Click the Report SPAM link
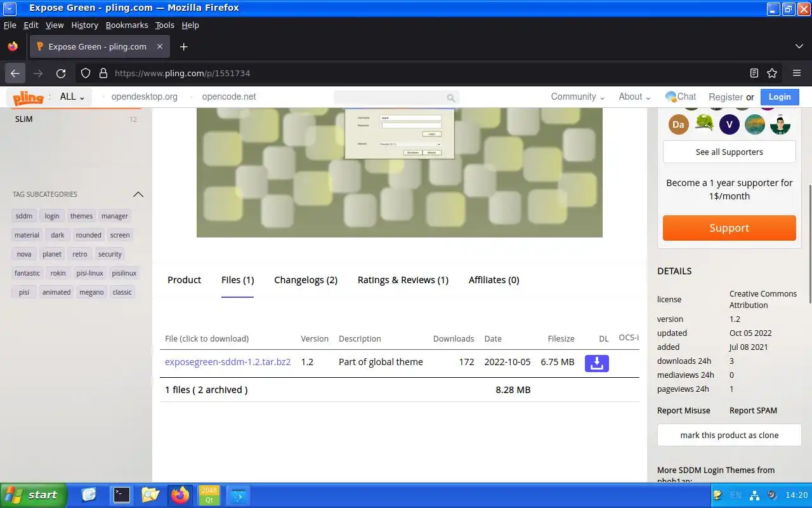This screenshot has width=812, height=508. coord(753,410)
